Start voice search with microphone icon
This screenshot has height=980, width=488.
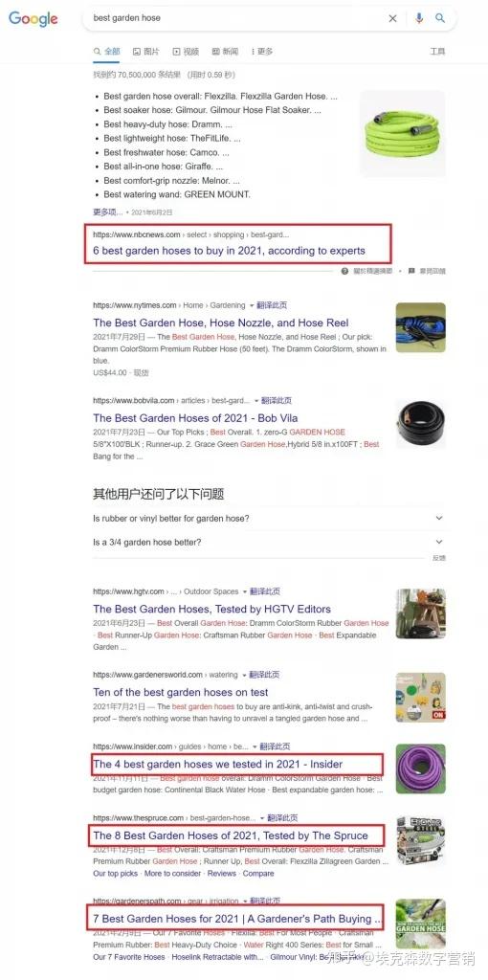tap(419, 18)
